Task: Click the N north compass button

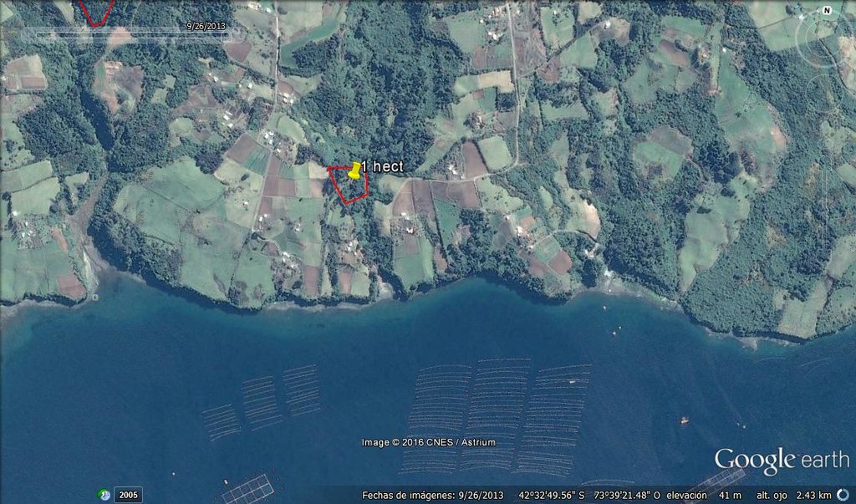Action: click(x=827, y=11)
